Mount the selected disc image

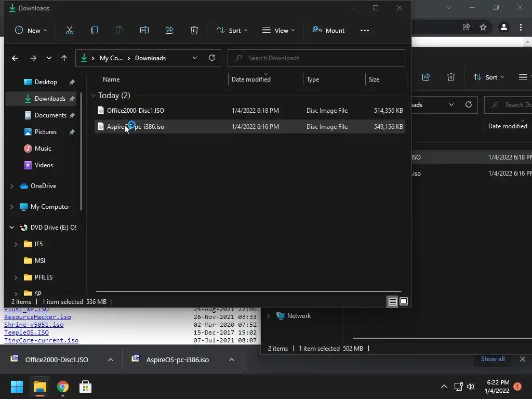pyautogui.click(x=328, y=30)
